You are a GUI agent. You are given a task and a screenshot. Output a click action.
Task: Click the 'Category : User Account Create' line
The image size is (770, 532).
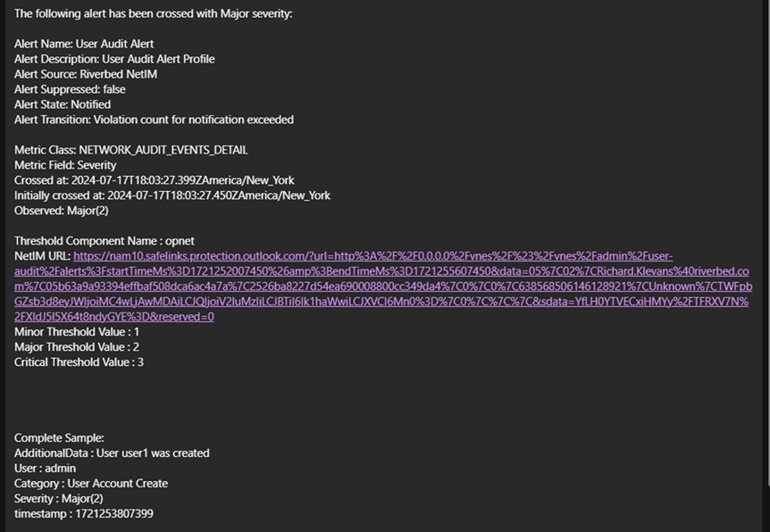click(91, 484)
